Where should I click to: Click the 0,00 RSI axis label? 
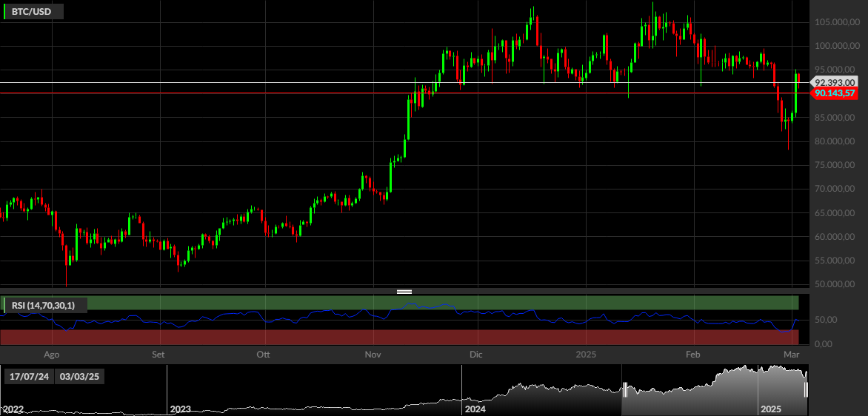(824, 343)
